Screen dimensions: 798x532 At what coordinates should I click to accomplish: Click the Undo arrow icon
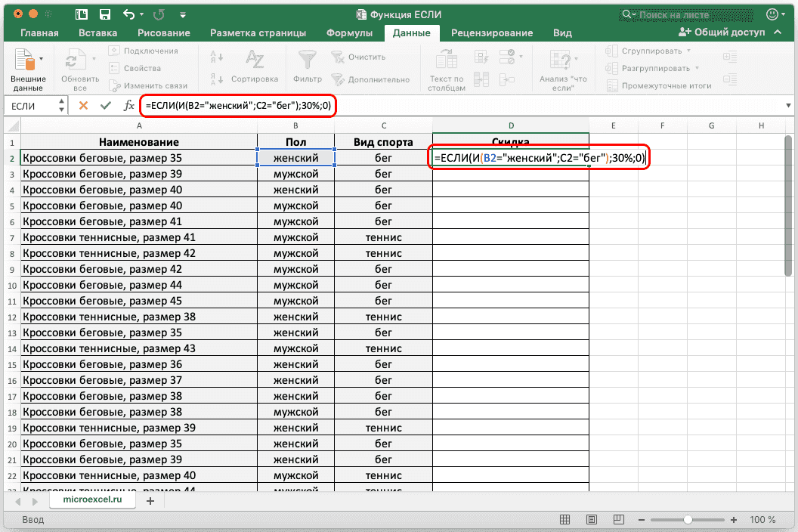point(128,14)
